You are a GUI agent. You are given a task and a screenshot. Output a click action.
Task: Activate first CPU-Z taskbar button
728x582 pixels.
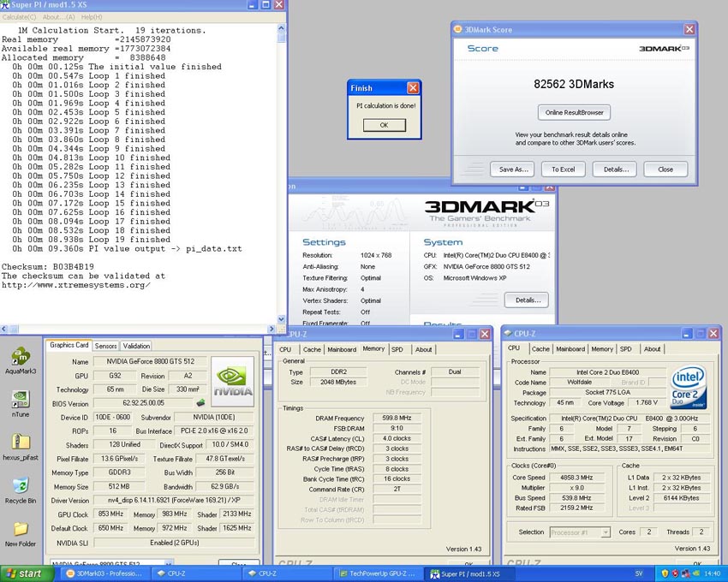pos(195,573)
